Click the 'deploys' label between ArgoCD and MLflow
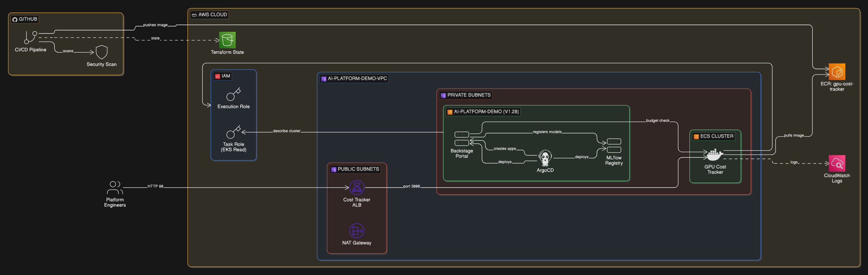 click(x=581, y=157)
